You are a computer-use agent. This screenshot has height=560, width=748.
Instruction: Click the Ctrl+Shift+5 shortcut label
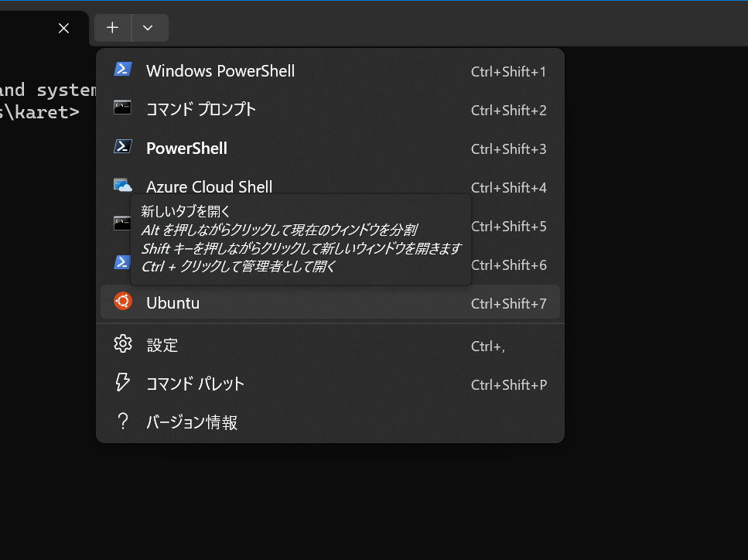point(508,226)
